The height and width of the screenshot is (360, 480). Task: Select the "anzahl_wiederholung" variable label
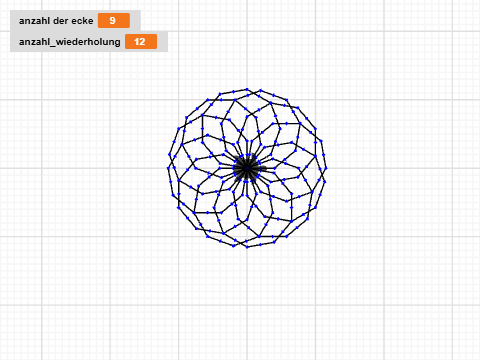point(70,42)
